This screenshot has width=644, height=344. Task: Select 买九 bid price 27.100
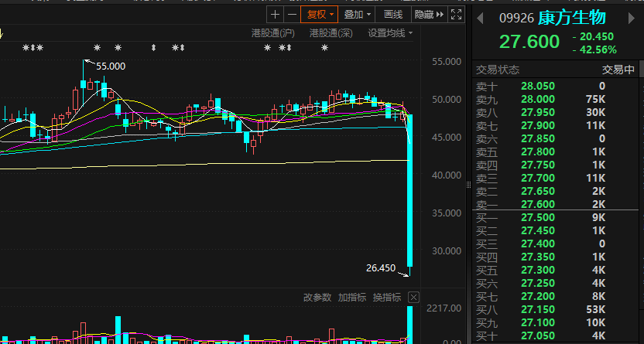coord(538,322)
